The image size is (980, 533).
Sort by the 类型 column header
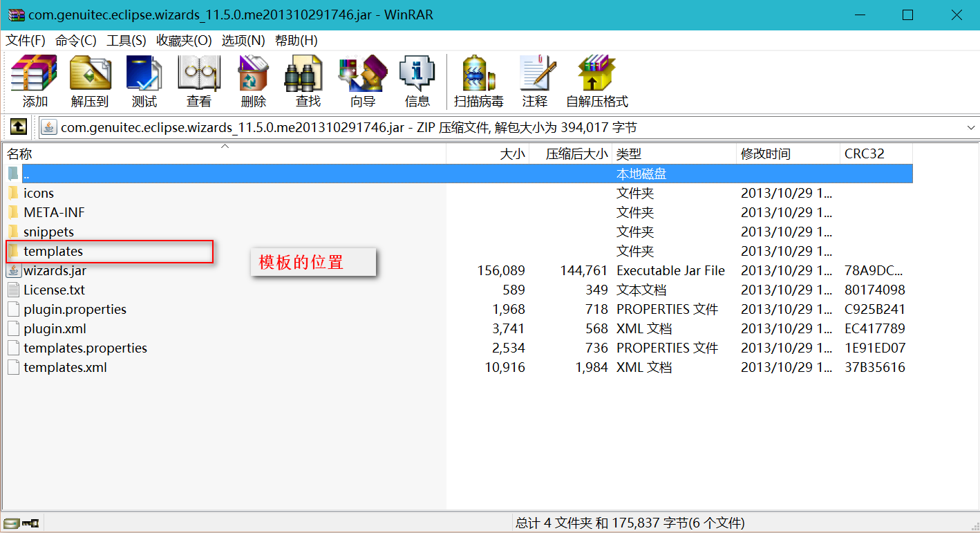pyautogui.click(x=675, y=153)
